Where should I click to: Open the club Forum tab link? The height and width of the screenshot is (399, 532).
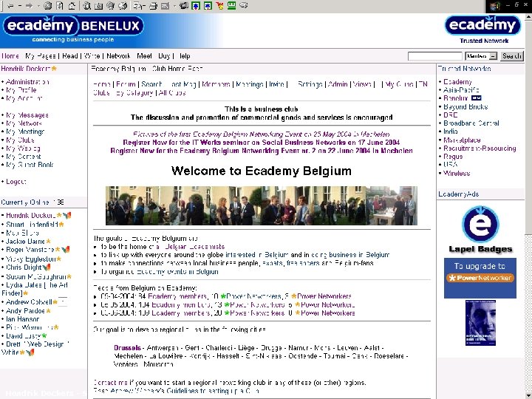(126, 84)
